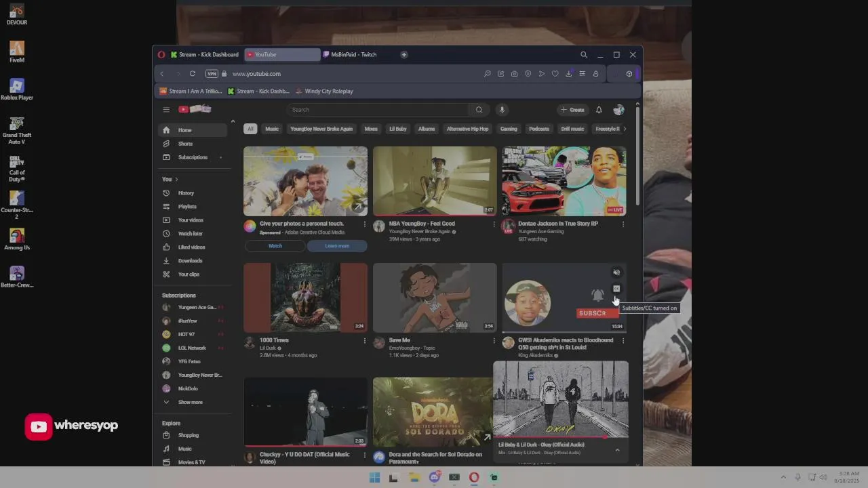Screen dimensions: 868x488
Task: Open Subscriptions in sidebar
Action: click(193, 157)
